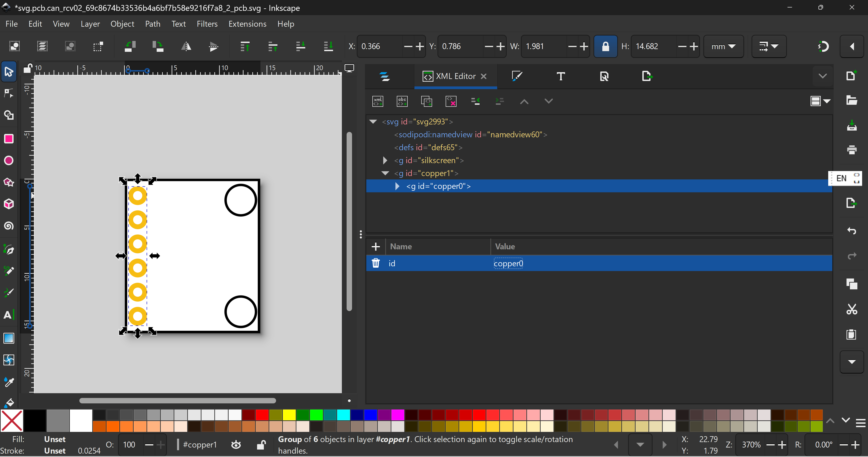This screenshot has width=868, height=457.
Task: Expand the silkscreen group node
Action: pyautogui.click(x=385, y=161)
